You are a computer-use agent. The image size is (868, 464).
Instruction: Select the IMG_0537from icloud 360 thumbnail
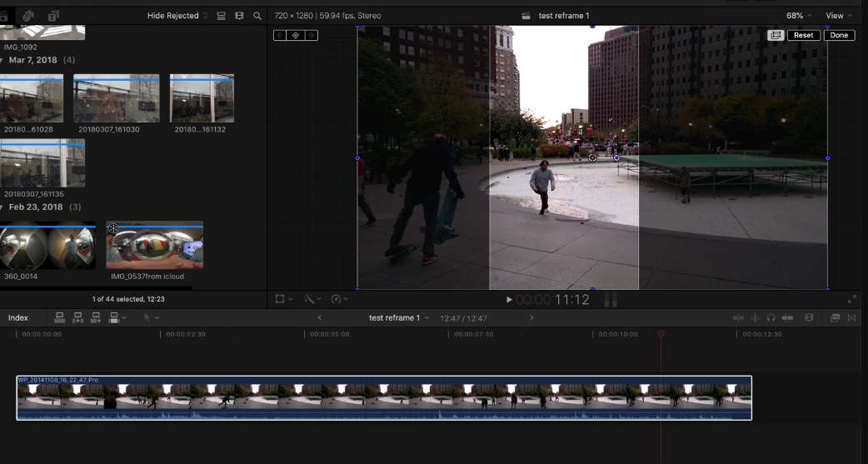155,246
